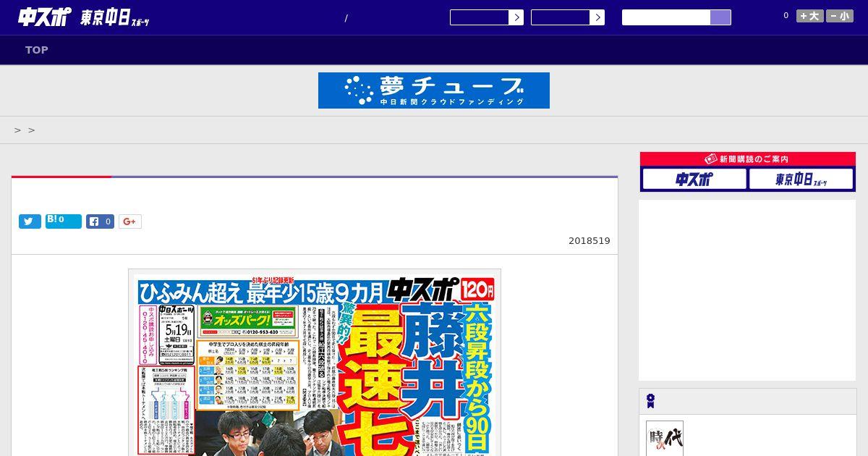Open first header dropdown field
Viewport: 868px width, 456px height.
[480, 17]
